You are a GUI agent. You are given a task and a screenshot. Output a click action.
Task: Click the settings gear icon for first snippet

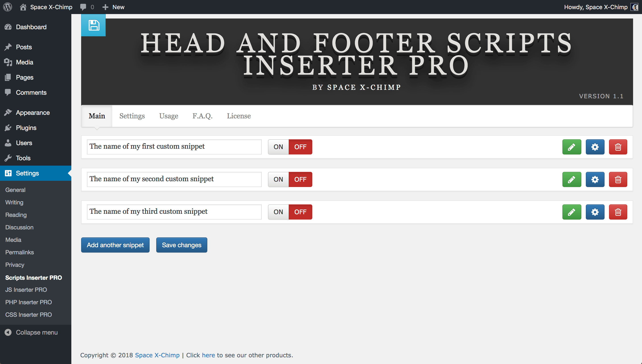(595, 147)
